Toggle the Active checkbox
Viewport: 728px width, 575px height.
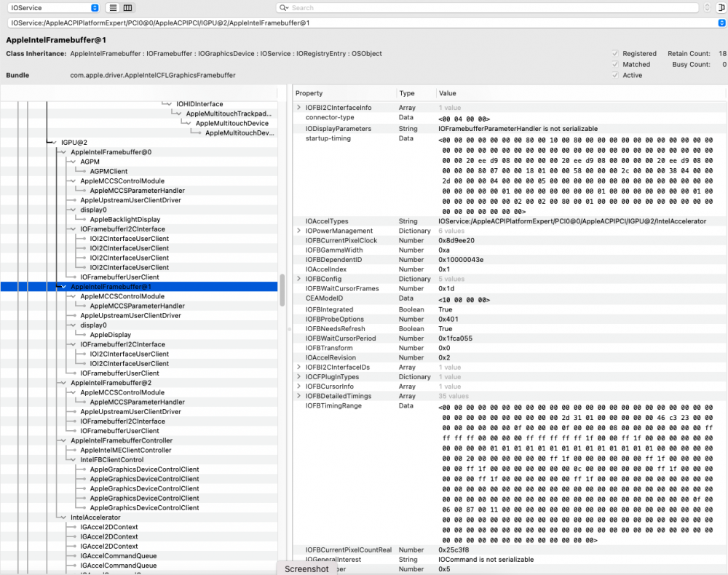coord(615,75)
